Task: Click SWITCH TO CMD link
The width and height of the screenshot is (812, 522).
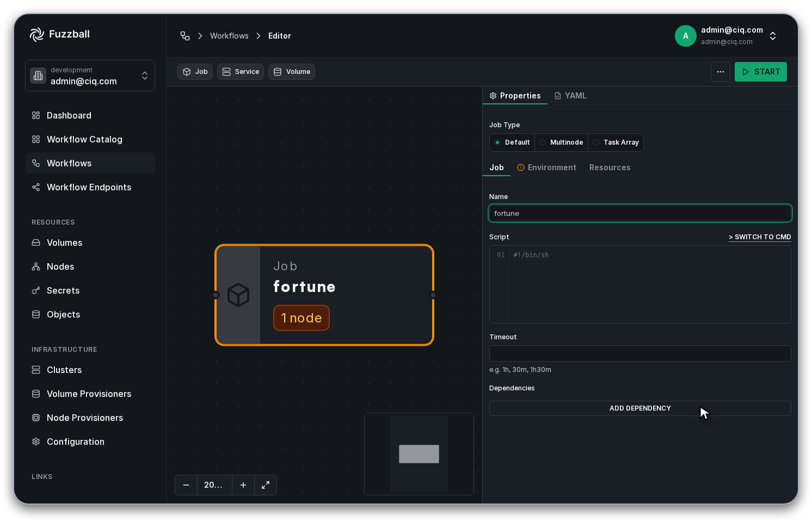Action: 760,237
